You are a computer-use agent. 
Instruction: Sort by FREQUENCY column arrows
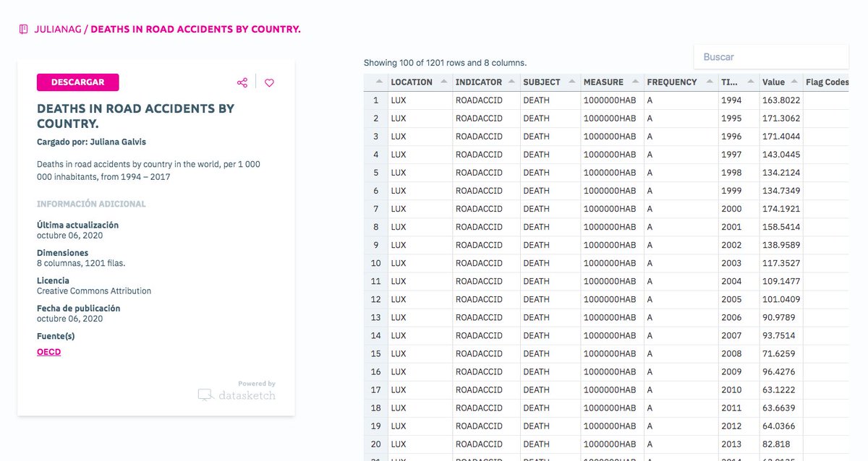708,82
